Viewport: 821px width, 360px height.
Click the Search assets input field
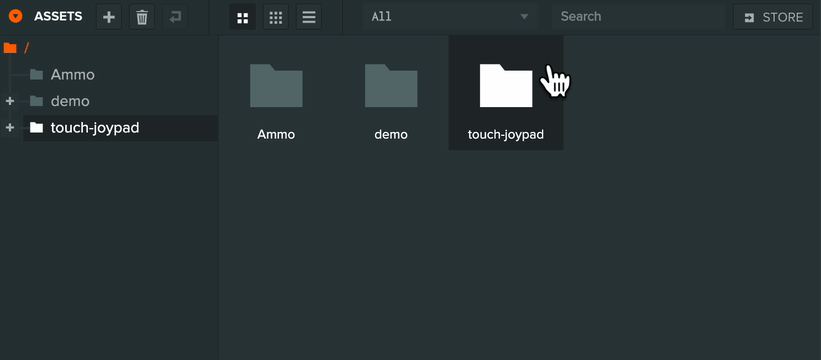point(638,17)
